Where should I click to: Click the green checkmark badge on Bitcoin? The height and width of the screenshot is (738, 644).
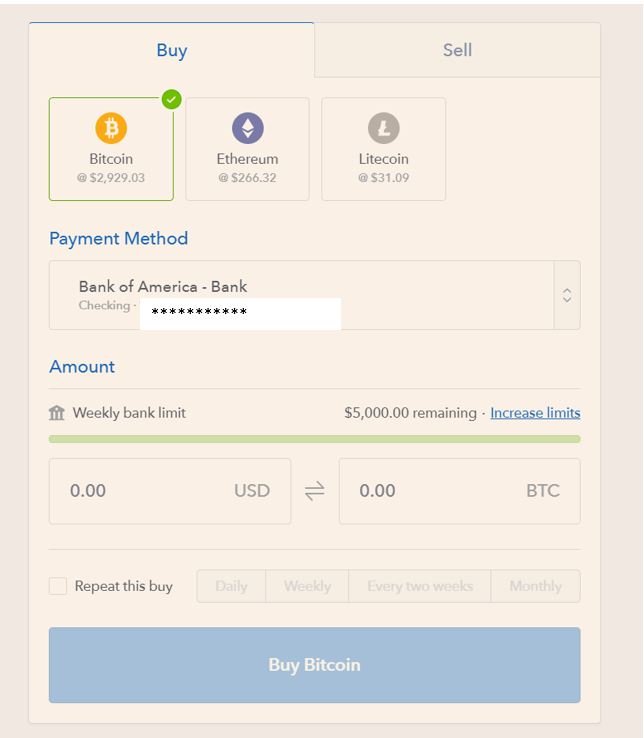click(172, 99)
